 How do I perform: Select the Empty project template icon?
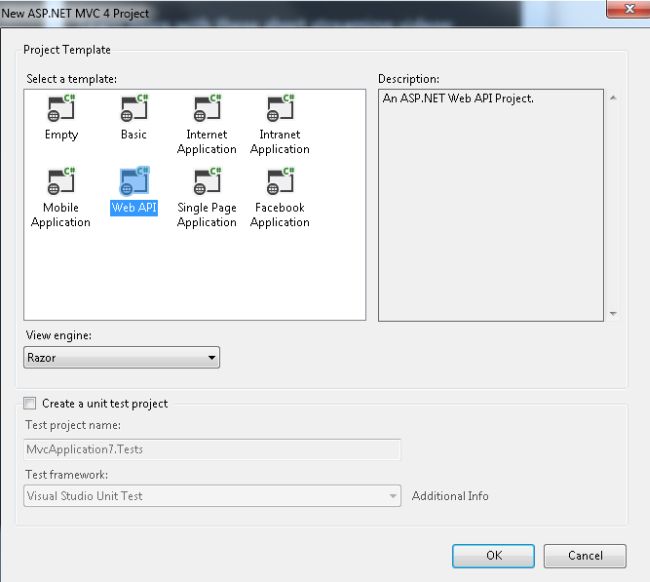coord(61,108)
